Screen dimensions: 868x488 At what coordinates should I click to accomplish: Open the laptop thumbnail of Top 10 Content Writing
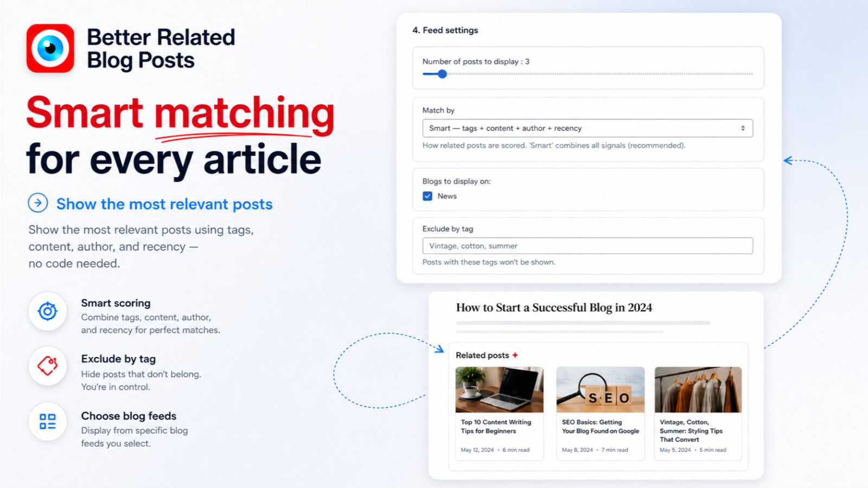point(499,389)
